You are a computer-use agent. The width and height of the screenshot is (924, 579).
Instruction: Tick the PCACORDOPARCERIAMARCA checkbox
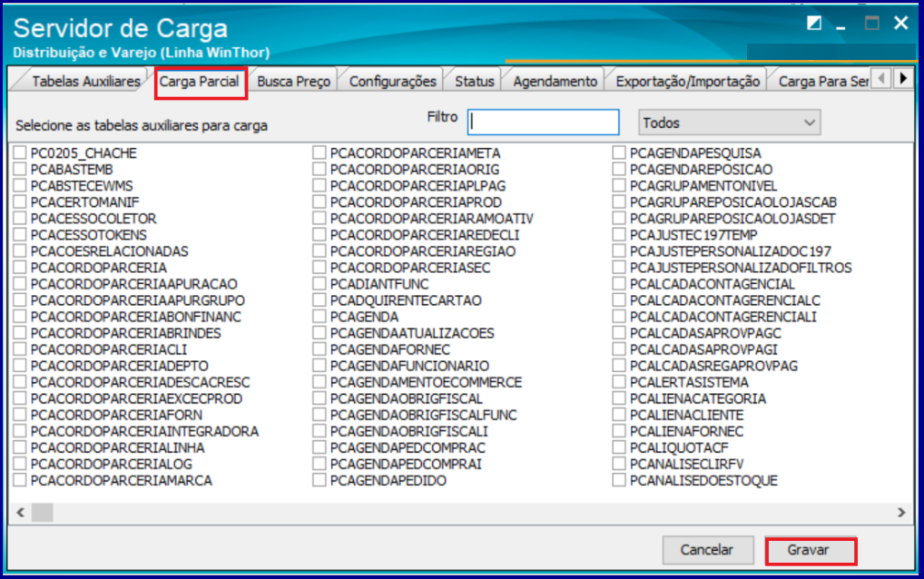coord(20,481)
